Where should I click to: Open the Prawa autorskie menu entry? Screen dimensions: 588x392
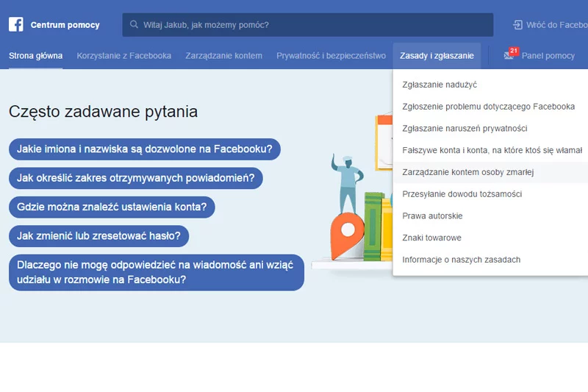click(x=490, y=215)
